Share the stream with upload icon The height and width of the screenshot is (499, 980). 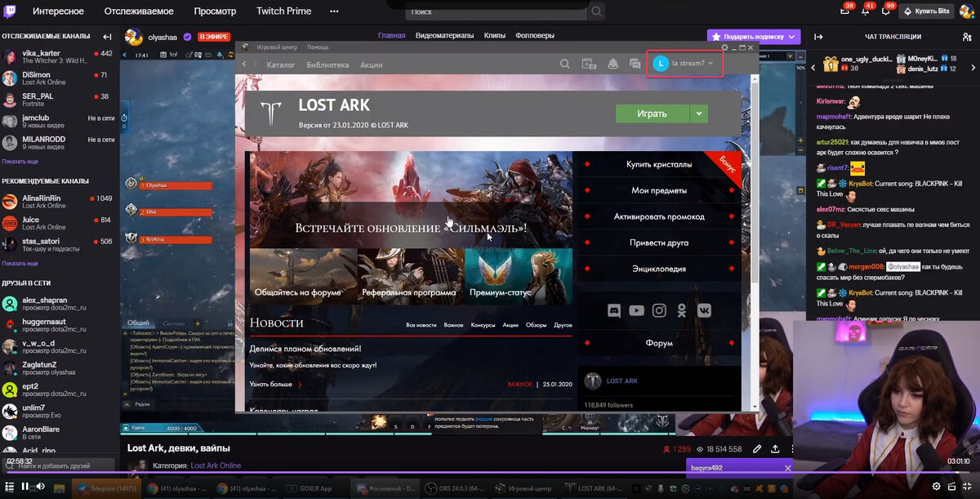774,449
